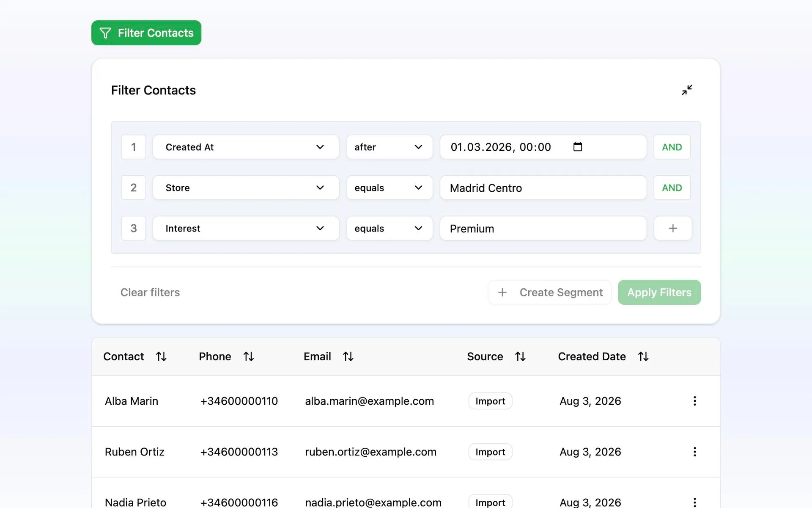Open row actions for Nadia Prieto

click(x=694, y=502)
